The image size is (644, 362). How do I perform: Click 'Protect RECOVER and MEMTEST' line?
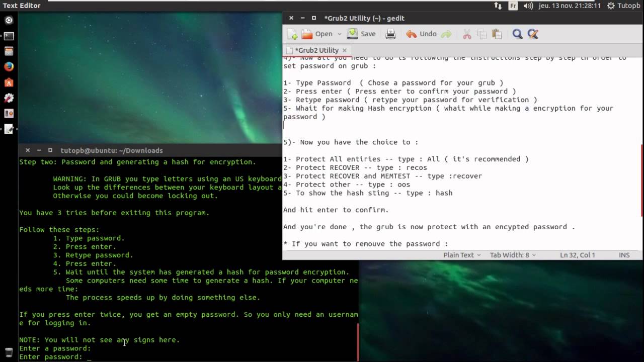(x=382, y=176)
